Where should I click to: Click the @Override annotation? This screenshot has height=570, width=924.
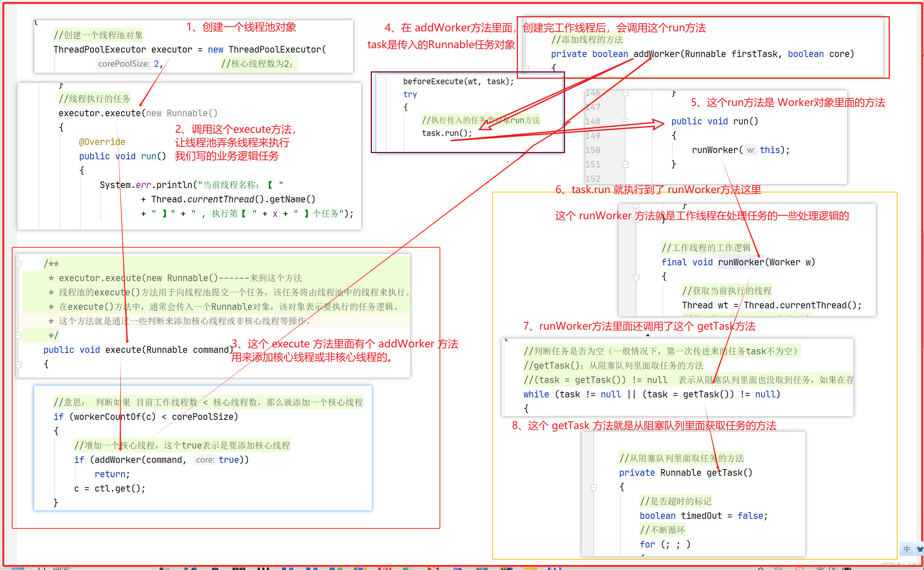coord(102,142)
